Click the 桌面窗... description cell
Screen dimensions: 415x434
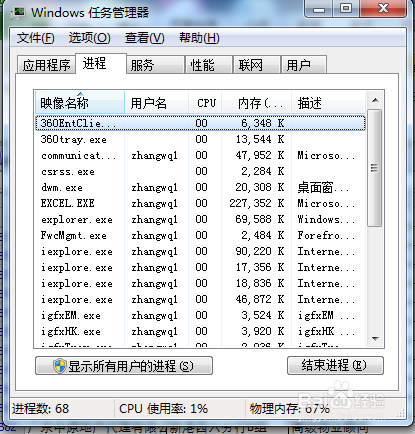click(x=323, y=187)
